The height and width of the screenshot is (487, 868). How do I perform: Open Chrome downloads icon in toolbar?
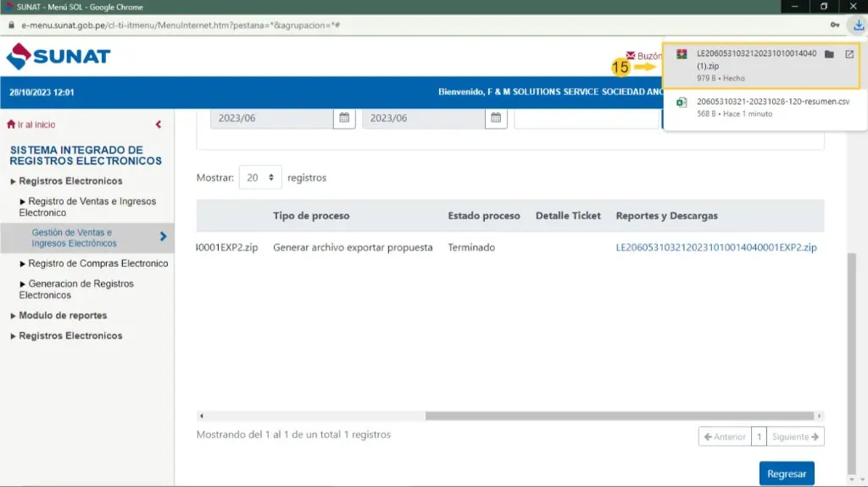pyautogui.click(x=858, y=25)
